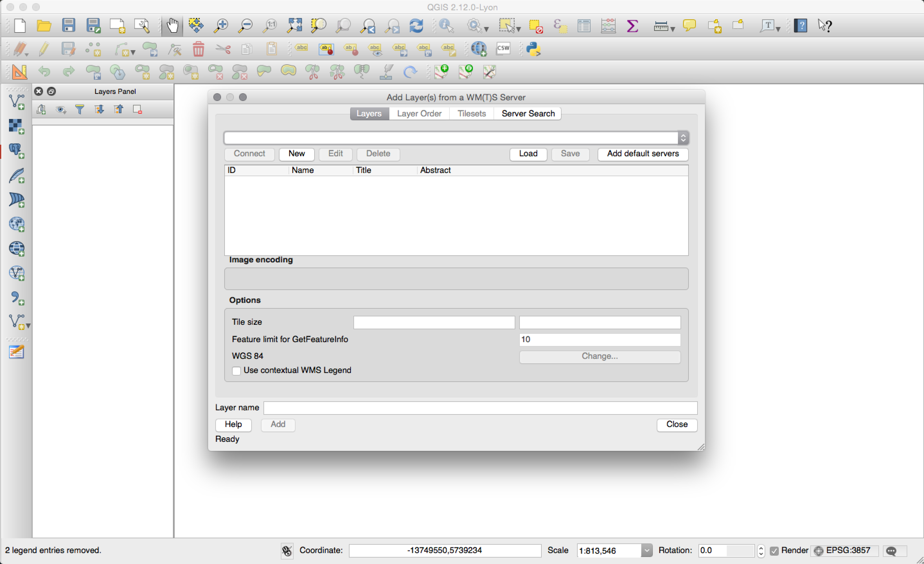Open the Scale dropdown list
Image resolution: width=924 pixels, height=564 pixels.
click(646, 550)
